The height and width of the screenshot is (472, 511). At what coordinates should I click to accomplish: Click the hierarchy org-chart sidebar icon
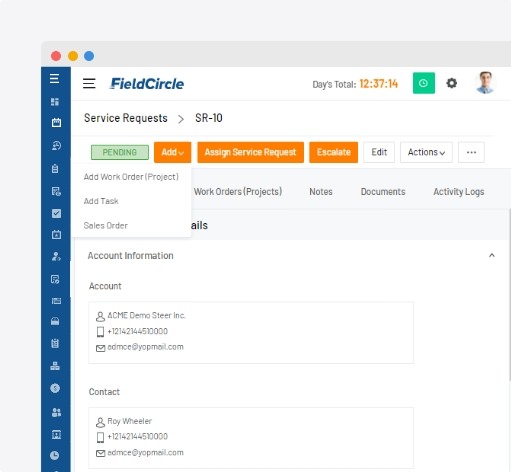coord(55,366)
